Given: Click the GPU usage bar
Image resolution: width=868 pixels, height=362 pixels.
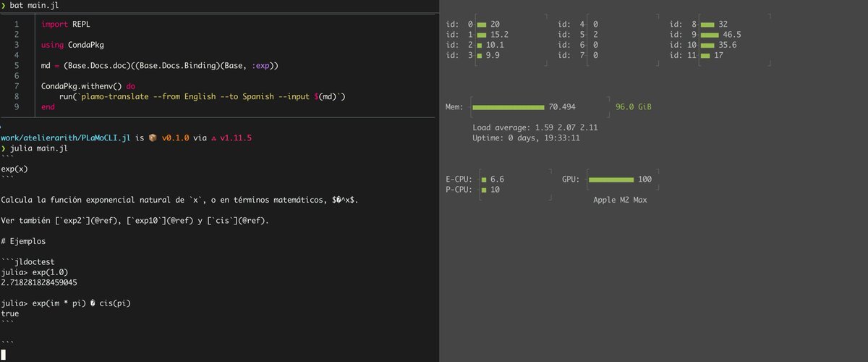Looking at the screenshot, I should tap(611, 180).
